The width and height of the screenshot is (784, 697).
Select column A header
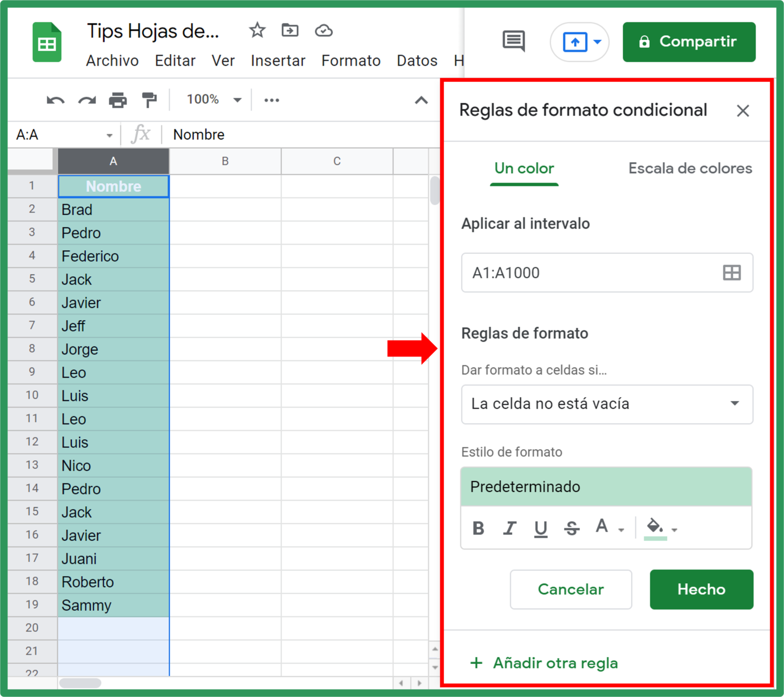(113, 161)
